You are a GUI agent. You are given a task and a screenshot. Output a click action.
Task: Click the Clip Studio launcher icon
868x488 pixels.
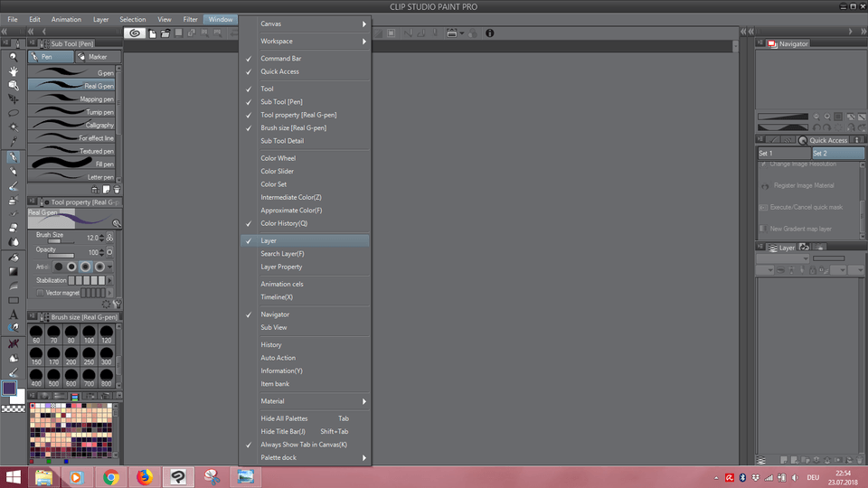(x=135, y=33)
